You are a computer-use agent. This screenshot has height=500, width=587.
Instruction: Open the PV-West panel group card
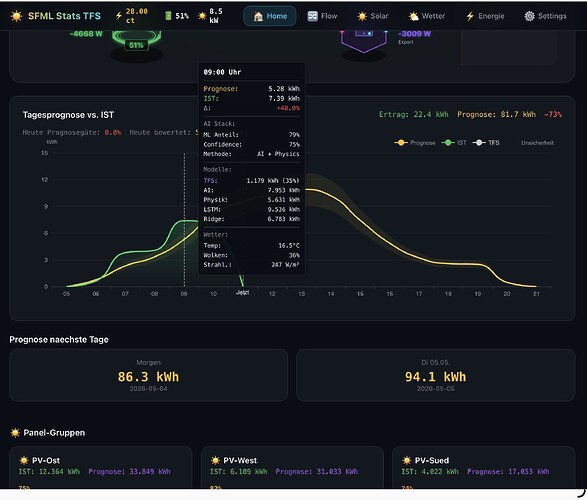(x=292, y=468)
